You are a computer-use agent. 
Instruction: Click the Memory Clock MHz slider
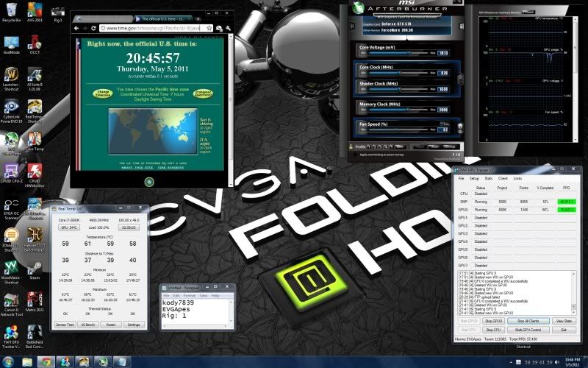coord(397,110)
